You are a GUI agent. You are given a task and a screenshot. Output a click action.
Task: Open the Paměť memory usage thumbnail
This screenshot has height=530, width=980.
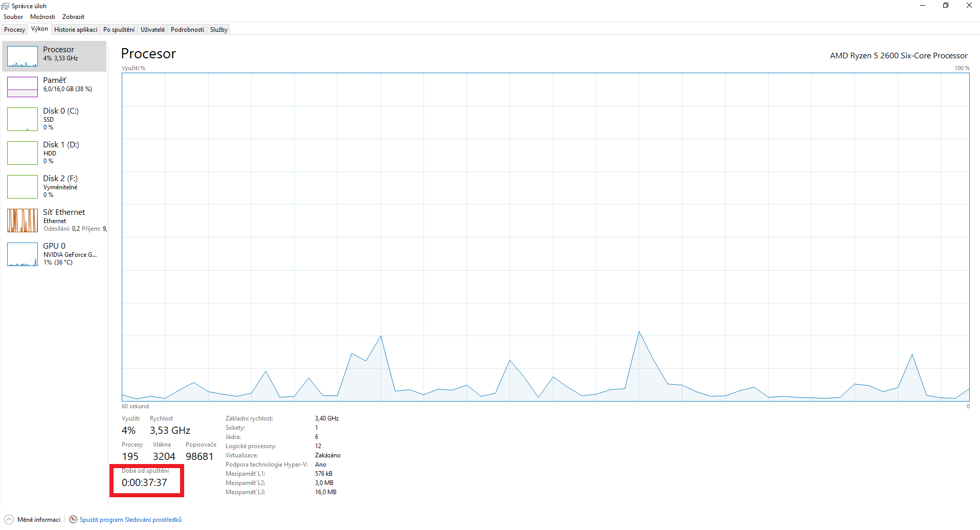pos(23,87)
